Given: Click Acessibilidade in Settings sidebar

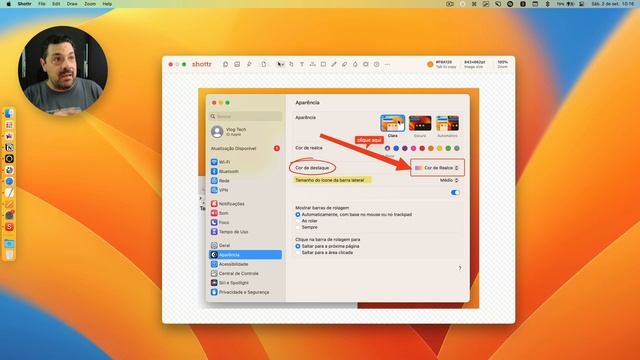Looking at the screenshot, I should click(x=246, y=264).
